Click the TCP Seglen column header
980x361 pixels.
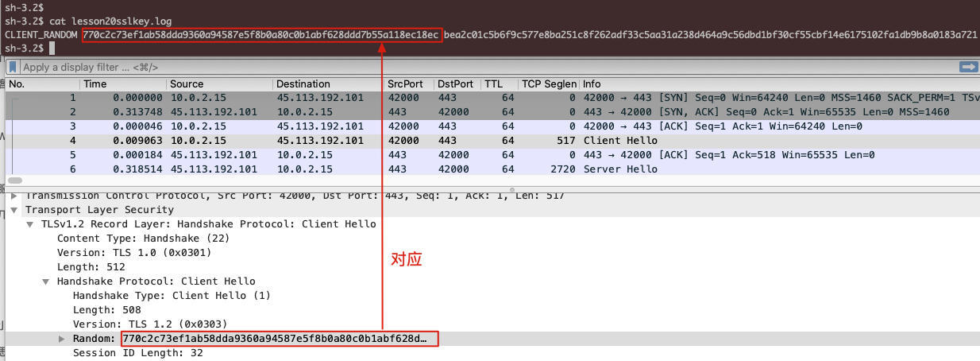click(548, 83)
